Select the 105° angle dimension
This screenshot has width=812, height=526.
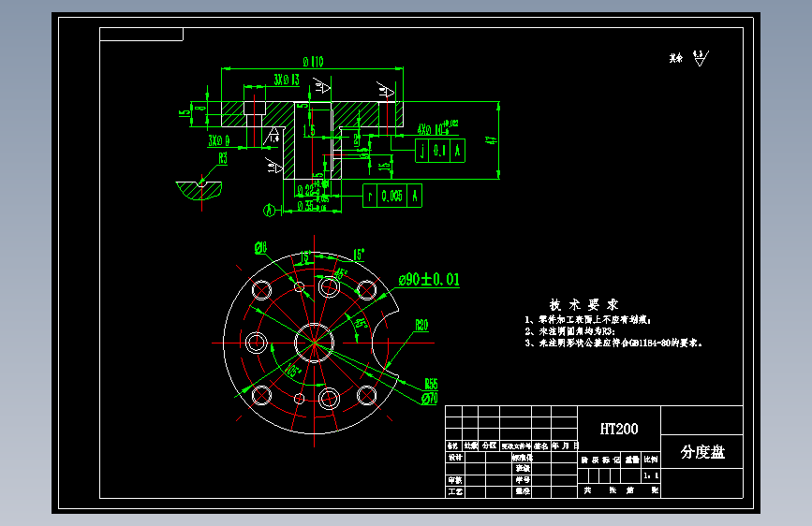[x=292, y=370]
